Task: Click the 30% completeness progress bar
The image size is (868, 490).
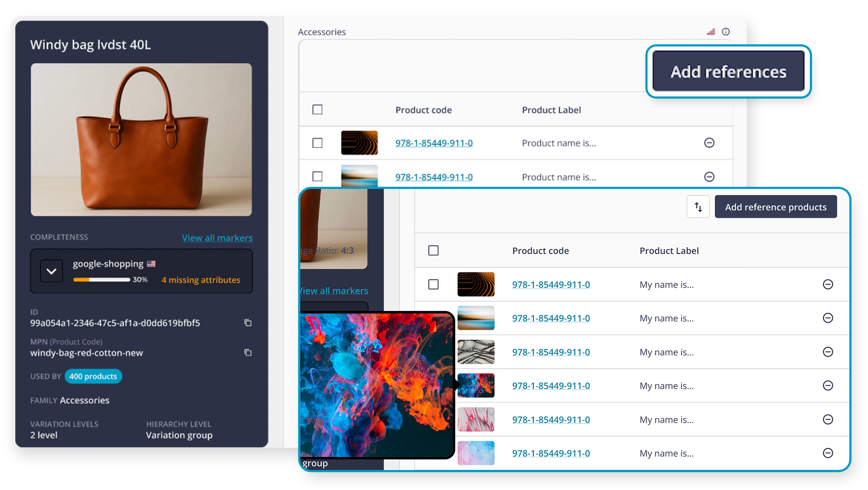Action: pyautogui.click(x=102, y=280)
